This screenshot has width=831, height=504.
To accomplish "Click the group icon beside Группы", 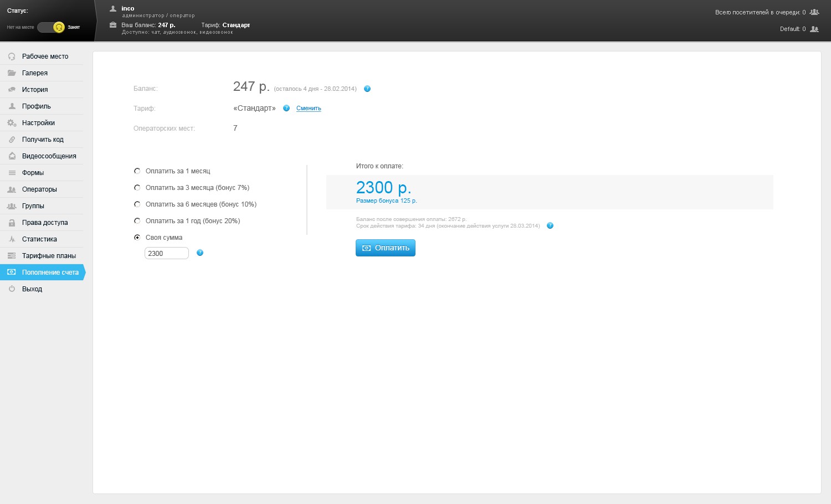I will pyautogui.click(x=12, y=206).
